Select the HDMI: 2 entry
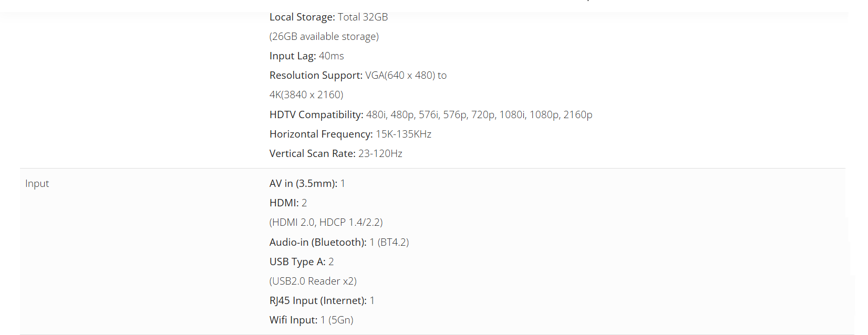868x335 pixels. coord(288,203)
